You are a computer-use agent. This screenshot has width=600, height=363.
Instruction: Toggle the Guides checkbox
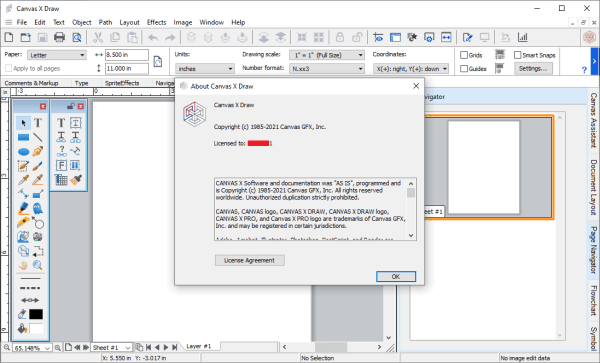coord(464,69)
